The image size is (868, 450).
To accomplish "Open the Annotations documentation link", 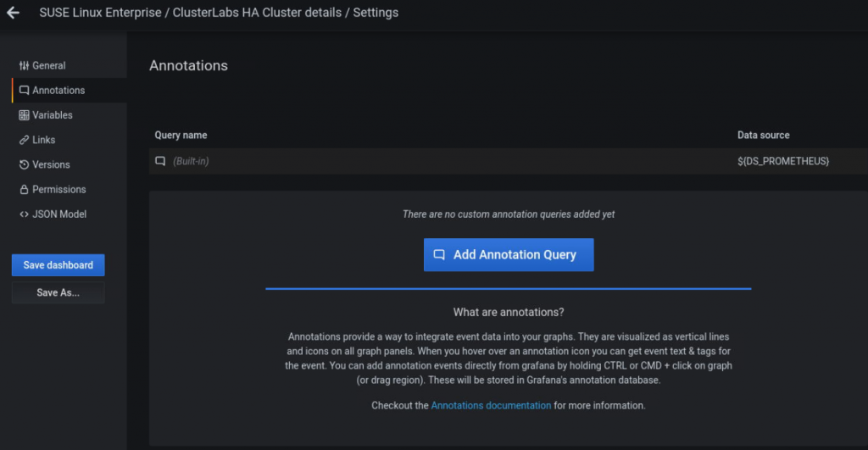I will point(491,406).
